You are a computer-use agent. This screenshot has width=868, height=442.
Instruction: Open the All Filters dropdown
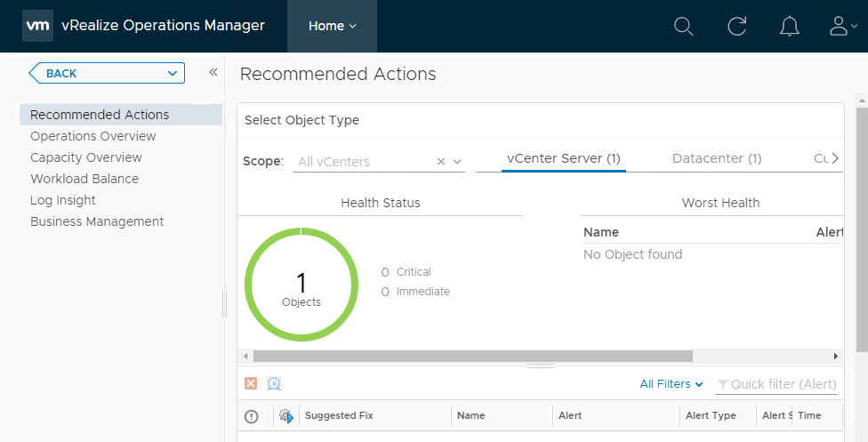(671, 384)
